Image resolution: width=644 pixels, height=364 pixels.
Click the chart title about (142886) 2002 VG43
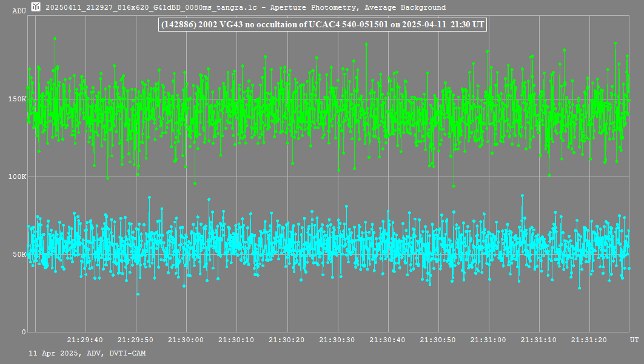322,25
